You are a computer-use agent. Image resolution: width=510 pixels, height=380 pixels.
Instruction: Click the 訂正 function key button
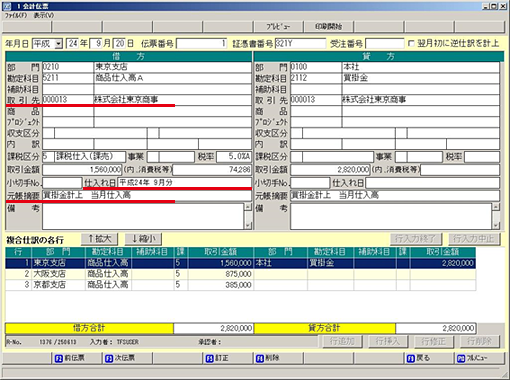(x=228, y=358)
